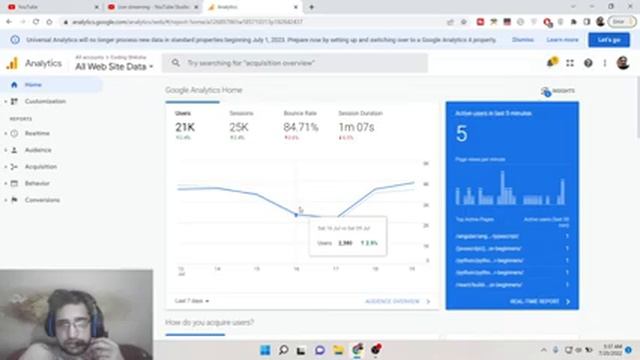The width and height of the screenshot is (640, 360).
Task: Click the Audience person icon
Action: pyautogui.click(x=14, y=150)
